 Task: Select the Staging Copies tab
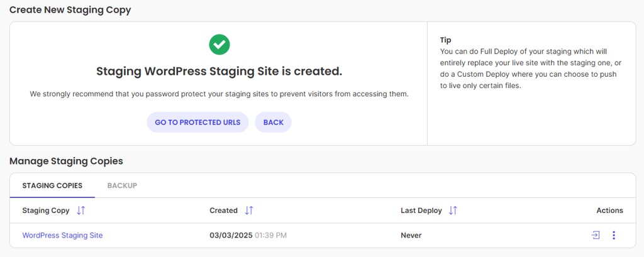(52, 185)
